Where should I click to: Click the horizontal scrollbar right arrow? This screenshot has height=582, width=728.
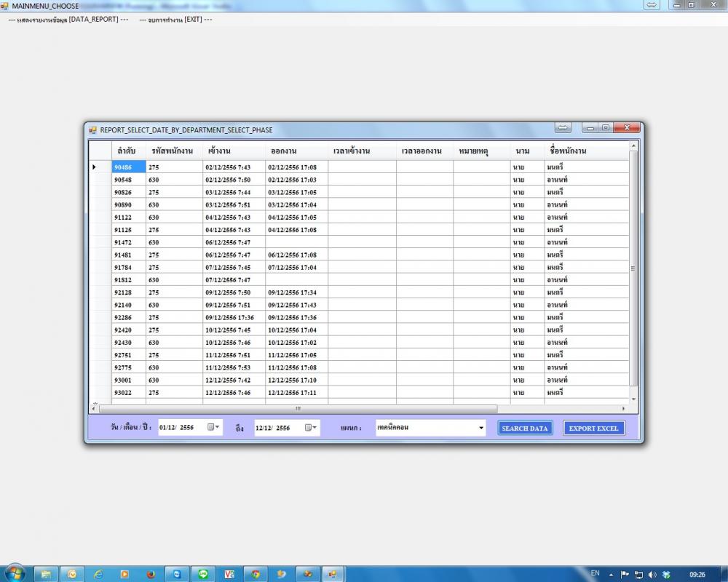click(624, 408)
